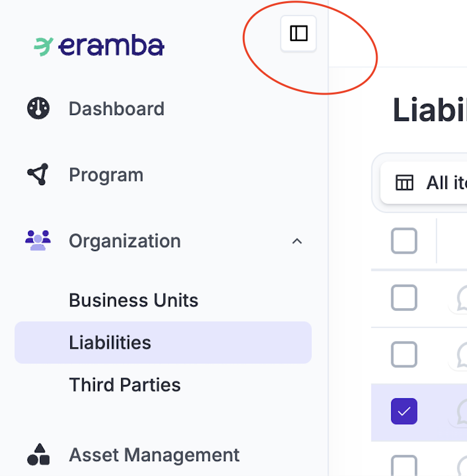The width and height of the screenshot is (467, 476).
Task: Switch to the All items view tab
Action: coord(445,183)
